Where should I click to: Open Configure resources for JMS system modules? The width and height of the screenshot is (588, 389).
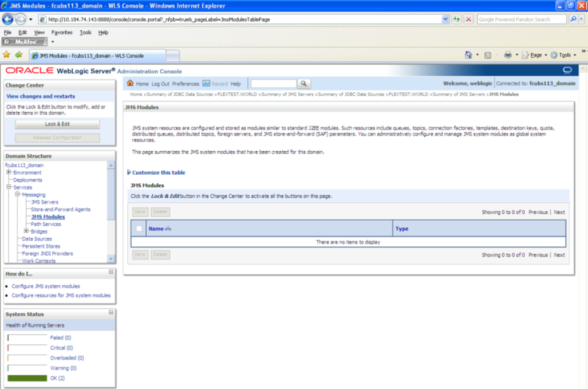coord(61,296)
